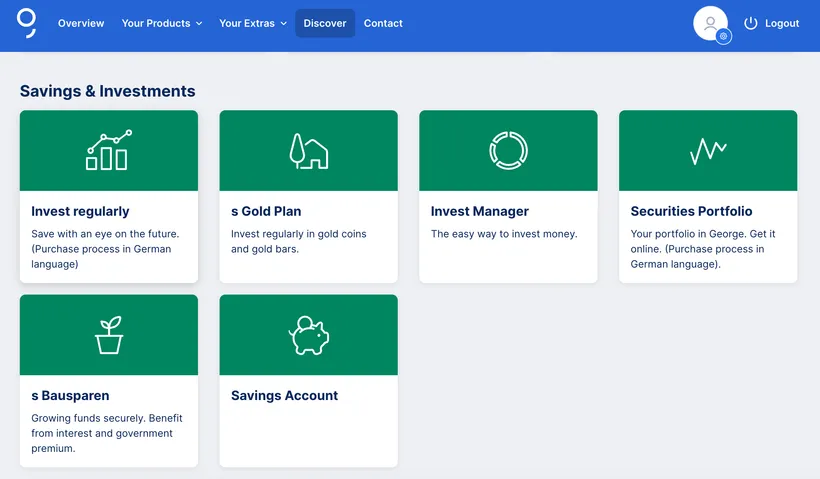This screenshot has height=479, width=820.
Task: Expand the Your Products chevron arrow
Action: (x=199, y=24)
